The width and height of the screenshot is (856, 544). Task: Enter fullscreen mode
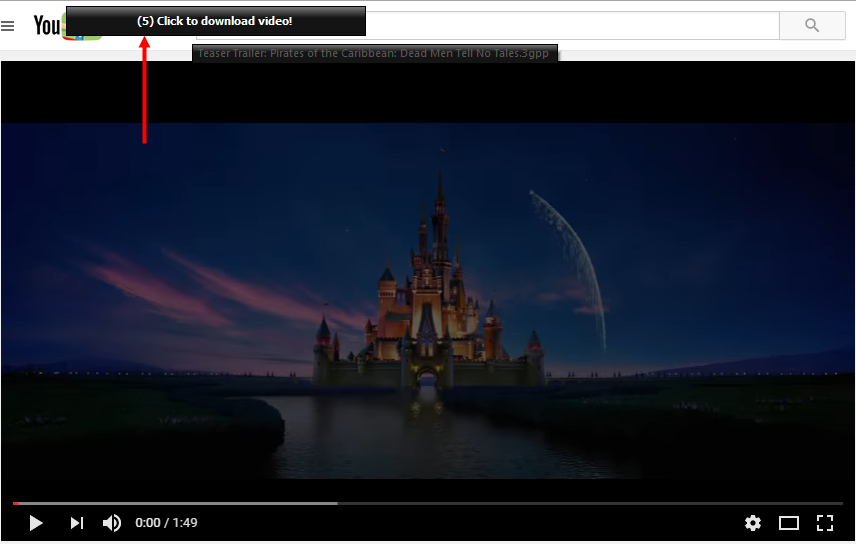click(x=825, y=523)
